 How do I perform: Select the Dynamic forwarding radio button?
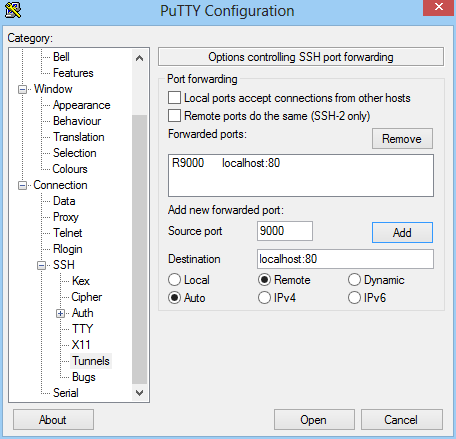pyautogui.click(x=354, y=280)
